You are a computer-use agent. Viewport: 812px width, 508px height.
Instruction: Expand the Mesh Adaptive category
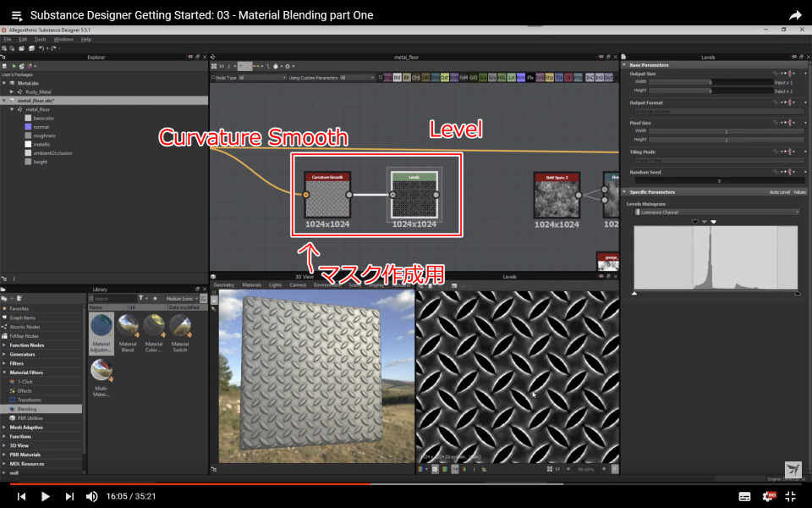coord(5,427)
